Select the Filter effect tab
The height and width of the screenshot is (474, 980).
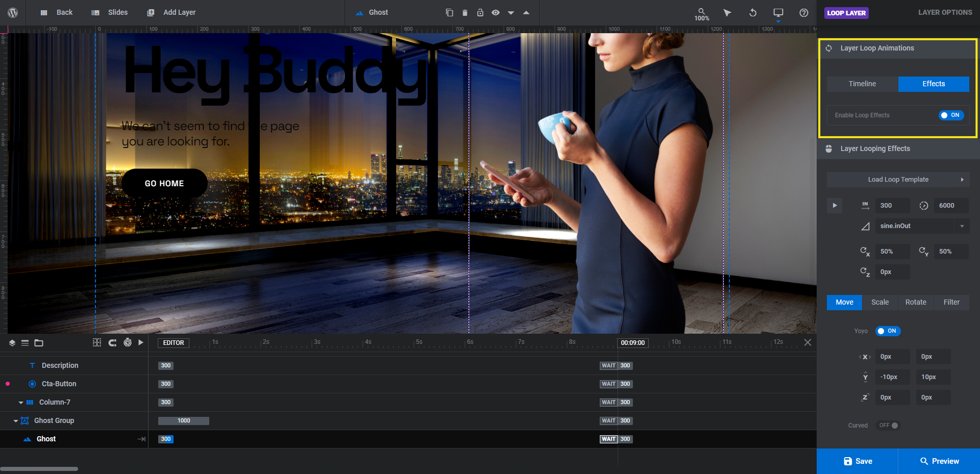tap(951, 303)
